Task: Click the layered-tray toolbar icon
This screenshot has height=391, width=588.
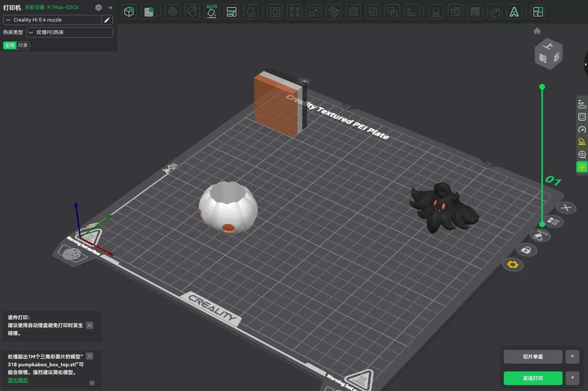Action: [334, 12]
